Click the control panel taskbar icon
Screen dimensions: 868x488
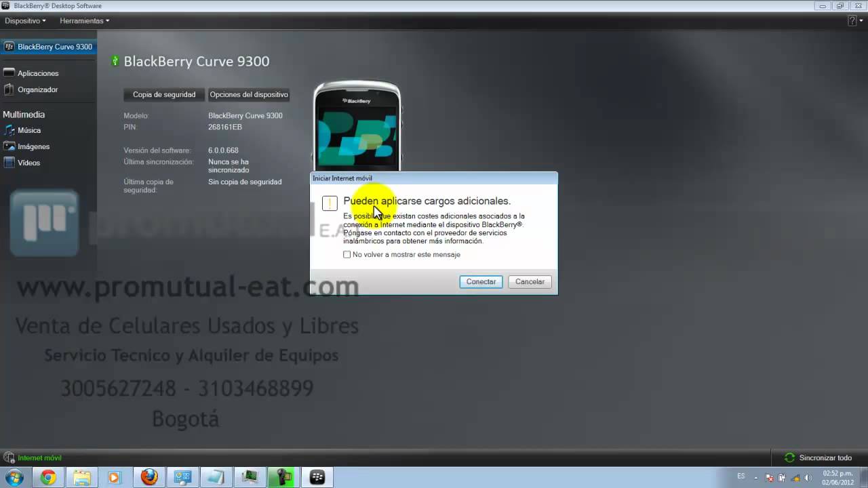(182, 477)
